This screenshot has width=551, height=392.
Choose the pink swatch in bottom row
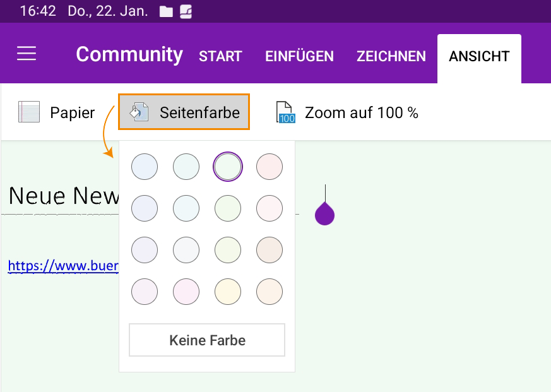click(x=186, y=291)
